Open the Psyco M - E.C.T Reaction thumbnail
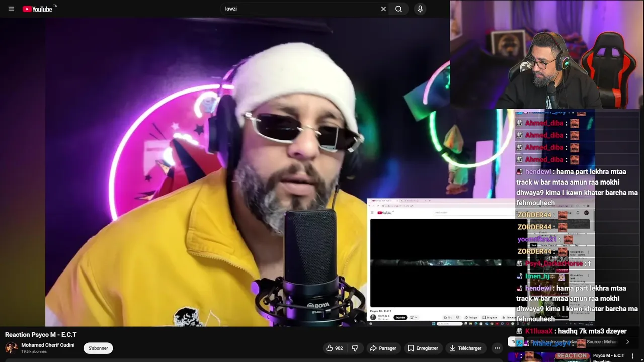The image size is (644, 362). click(548, 356)
